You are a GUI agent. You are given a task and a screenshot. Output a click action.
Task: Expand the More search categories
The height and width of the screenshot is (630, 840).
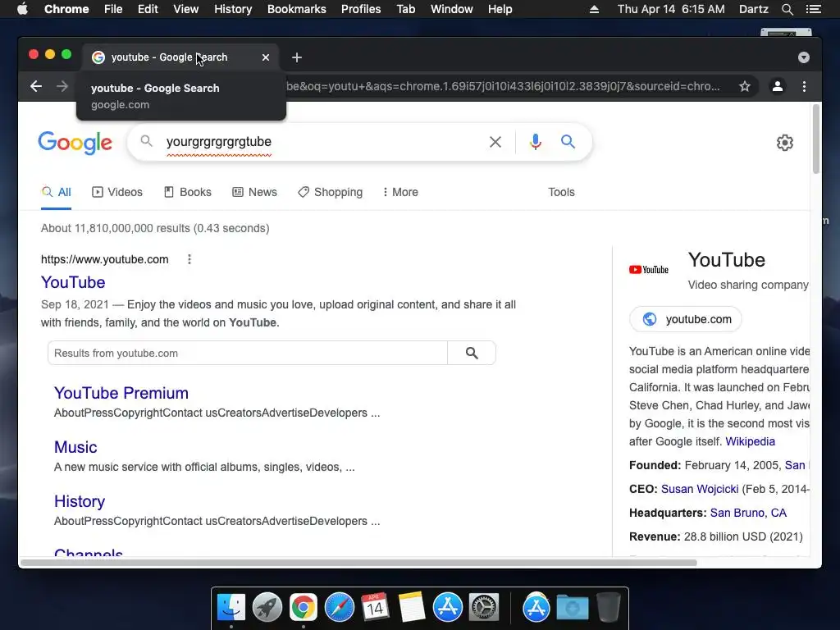pos(400,192)
